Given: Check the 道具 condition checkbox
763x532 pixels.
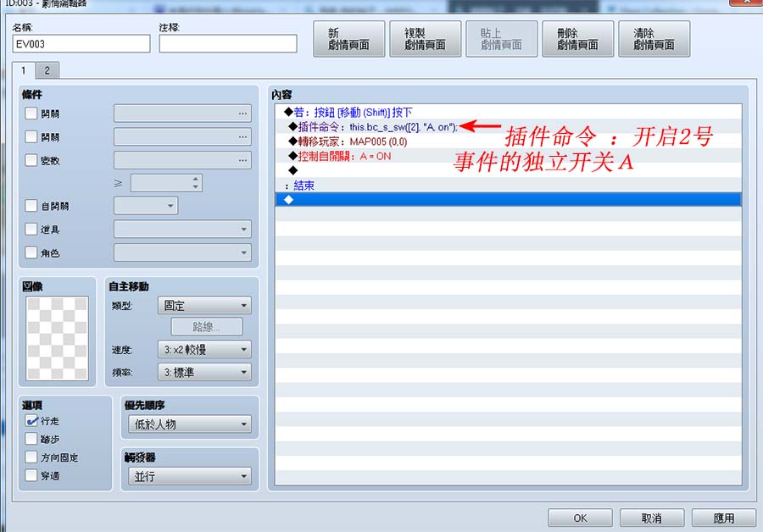Looking at the screenshot, I should click(31, 229).
